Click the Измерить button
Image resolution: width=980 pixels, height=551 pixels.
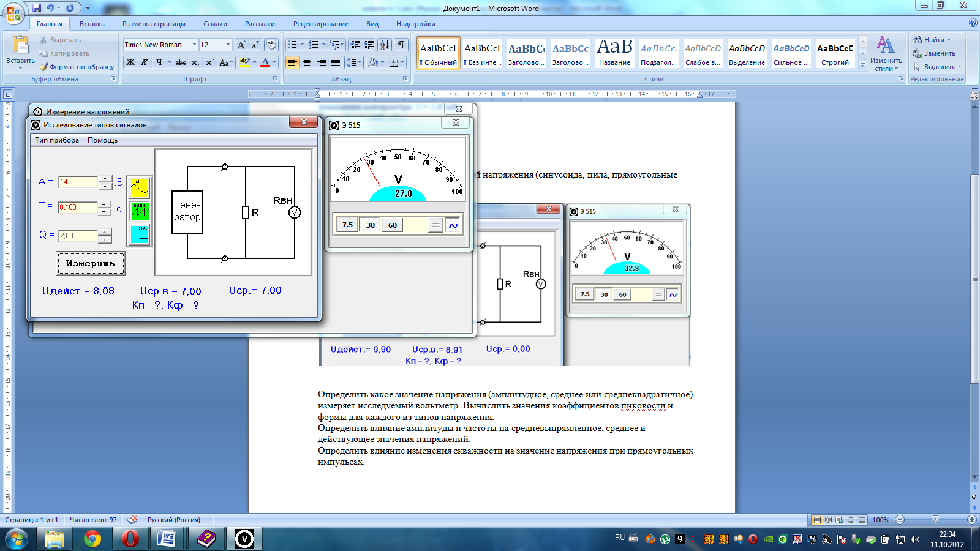[x=91, y=263]
